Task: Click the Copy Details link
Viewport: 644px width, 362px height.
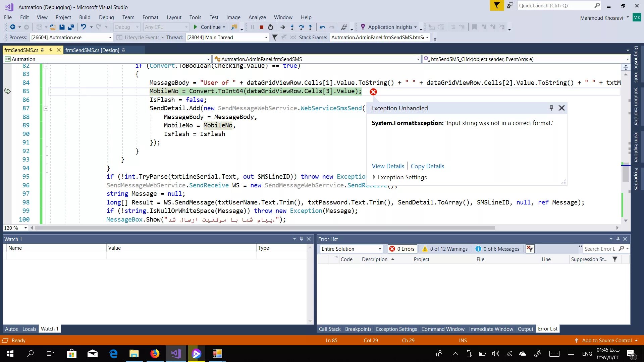Action: point(427,166)
